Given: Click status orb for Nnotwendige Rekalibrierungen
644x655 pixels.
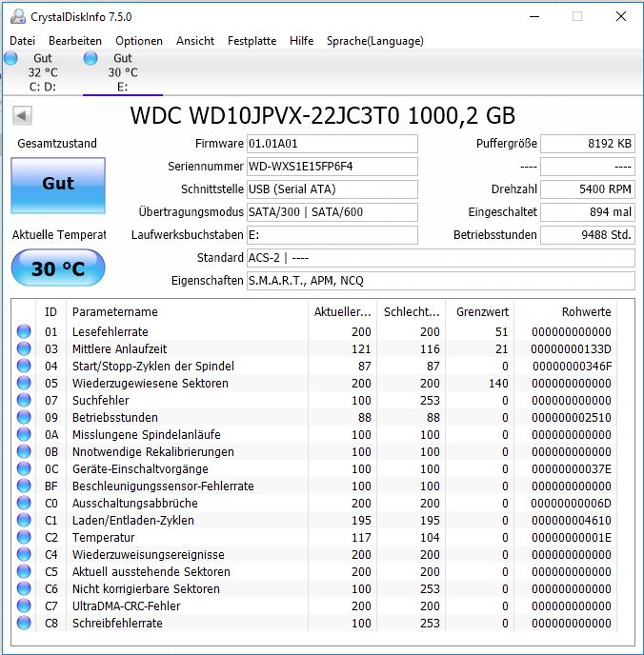Looking at the screenshot, I should 24,451.
